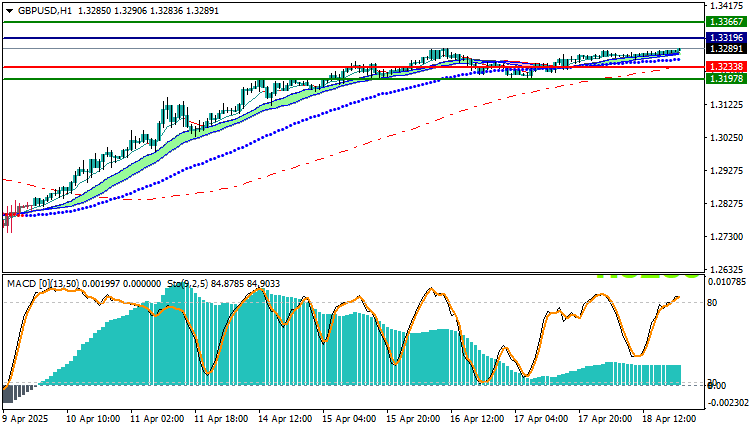The image size is (750, 430).
Task: Click the 16 Apr 12:00 time label
Action: (477, 419)
